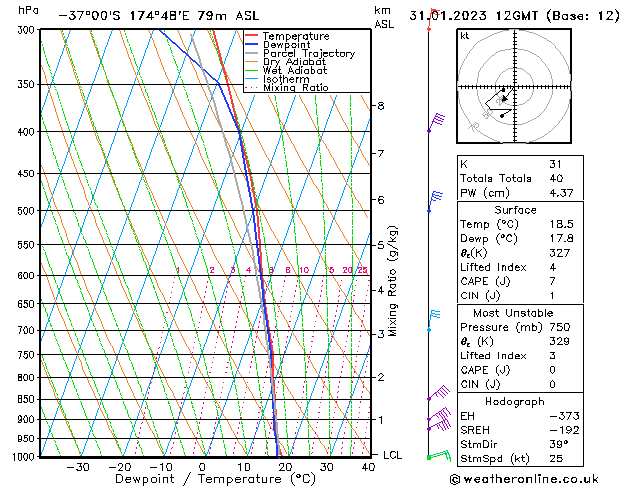Click the gray Parcel Trajectory line sample in legend

[x=251, y=53]
